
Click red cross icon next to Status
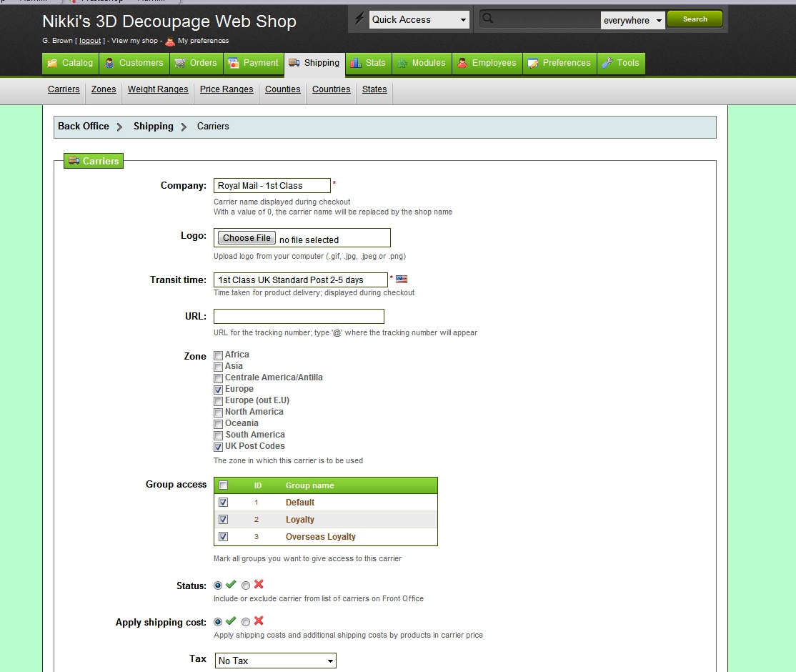tap(259, 584)
